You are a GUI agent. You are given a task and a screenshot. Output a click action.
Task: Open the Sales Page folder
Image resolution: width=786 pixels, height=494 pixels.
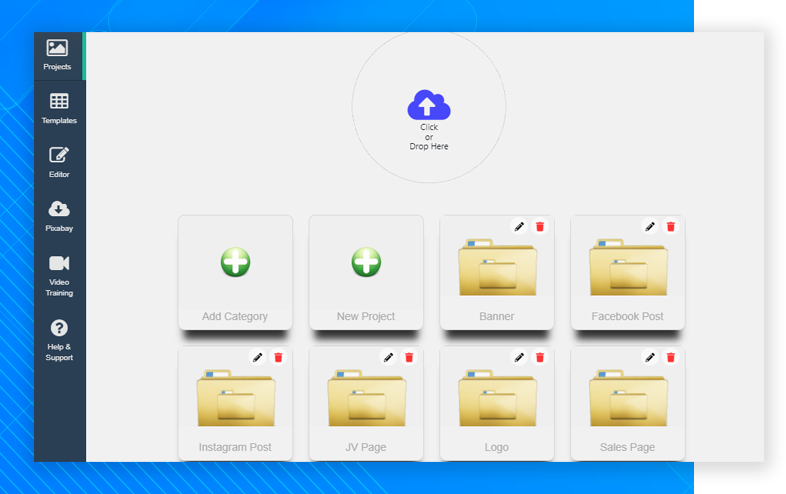[x=628, y=398]
